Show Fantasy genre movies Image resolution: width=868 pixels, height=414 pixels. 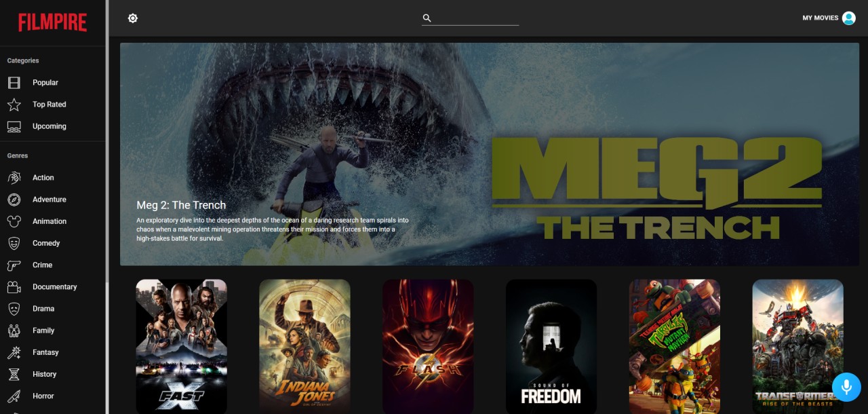click(x=53, y=352)
